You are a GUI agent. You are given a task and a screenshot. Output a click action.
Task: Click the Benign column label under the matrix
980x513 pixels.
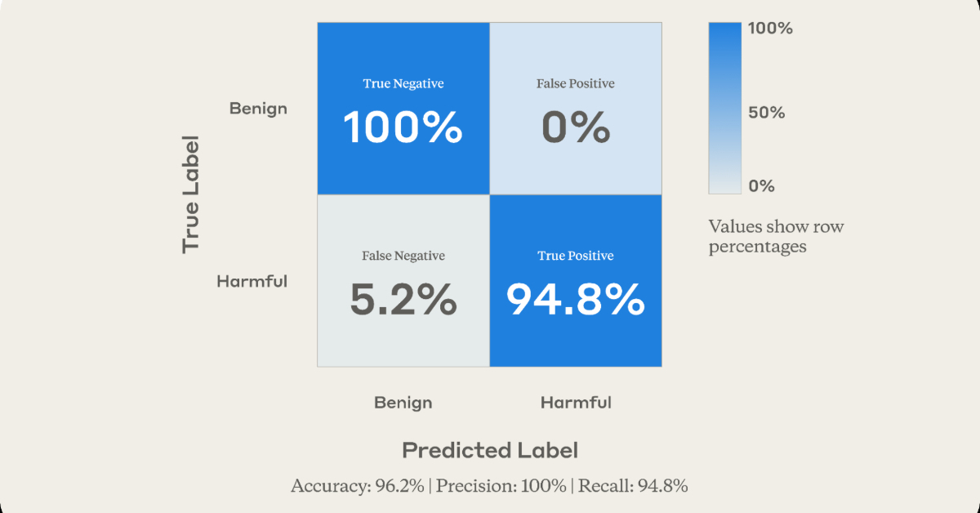click(403, 403)
